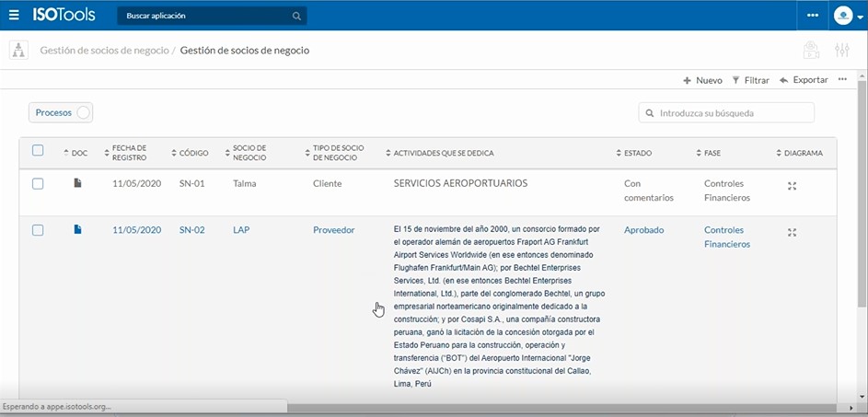The width and height of the screenshot is (868, 417).
Task: Expand diagram for SN-02 row
Action: coord(793,233)
